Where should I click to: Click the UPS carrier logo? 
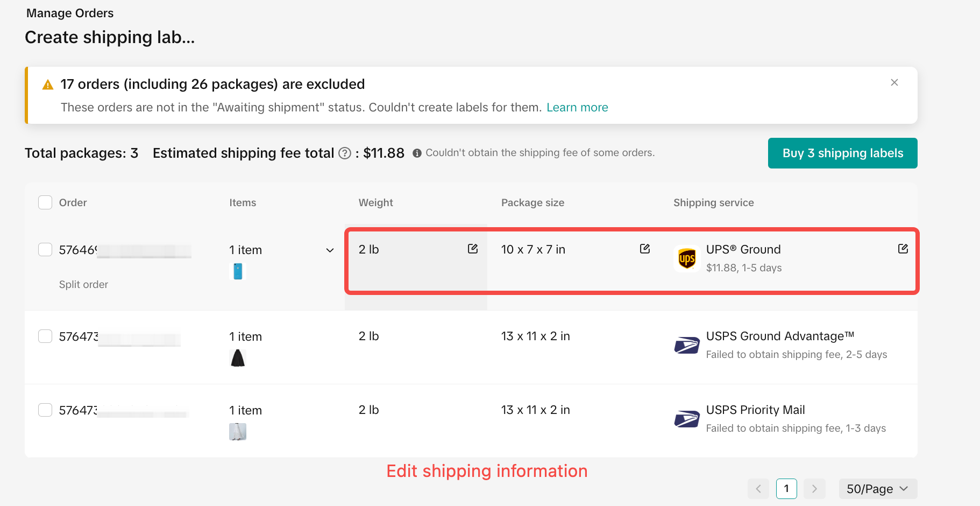pos(687,259)
